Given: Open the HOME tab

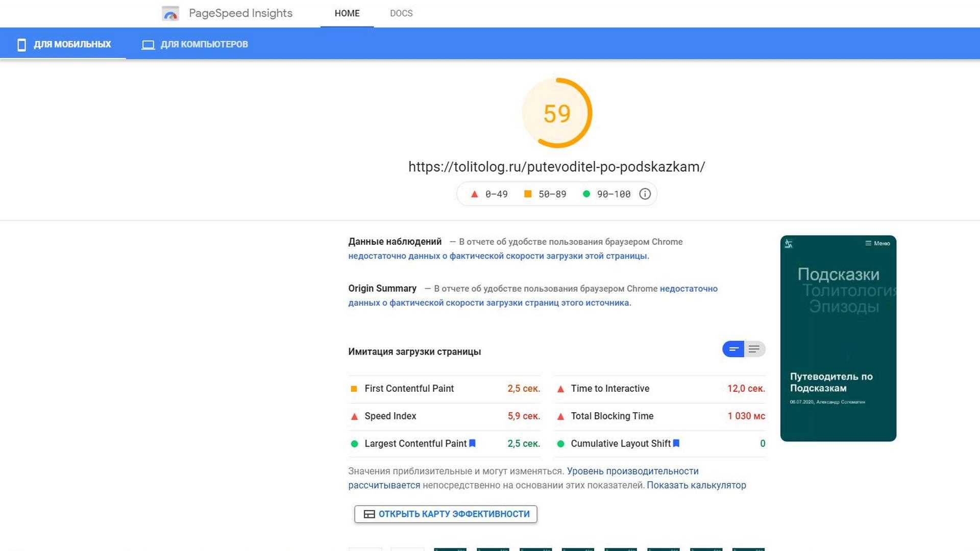Looking at the screenshot, I should (347, 13).
